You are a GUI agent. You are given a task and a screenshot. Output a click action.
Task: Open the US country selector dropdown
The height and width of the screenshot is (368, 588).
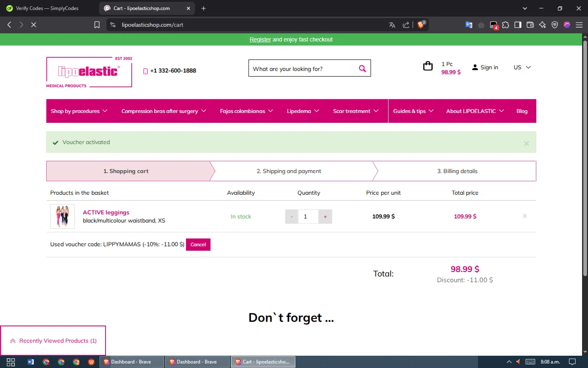522,67
